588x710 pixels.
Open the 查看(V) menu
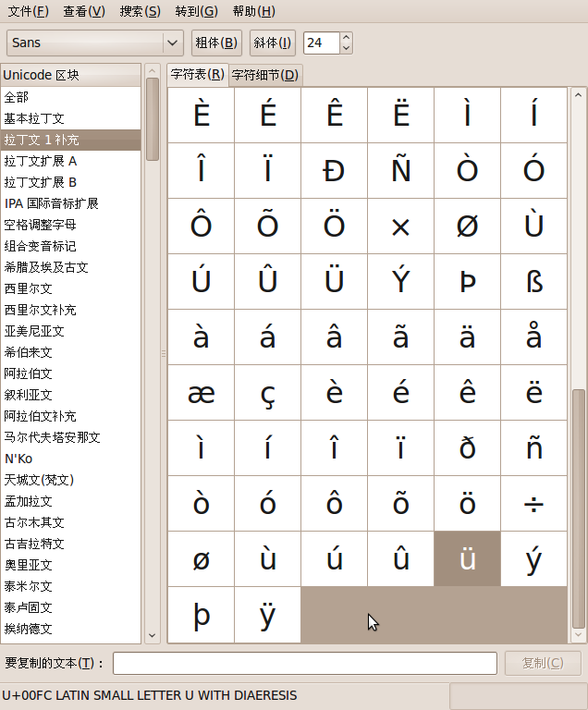84,11
